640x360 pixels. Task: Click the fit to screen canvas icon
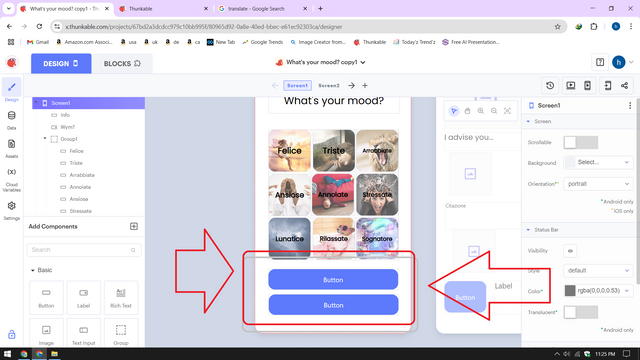click(x=507, y=111)
